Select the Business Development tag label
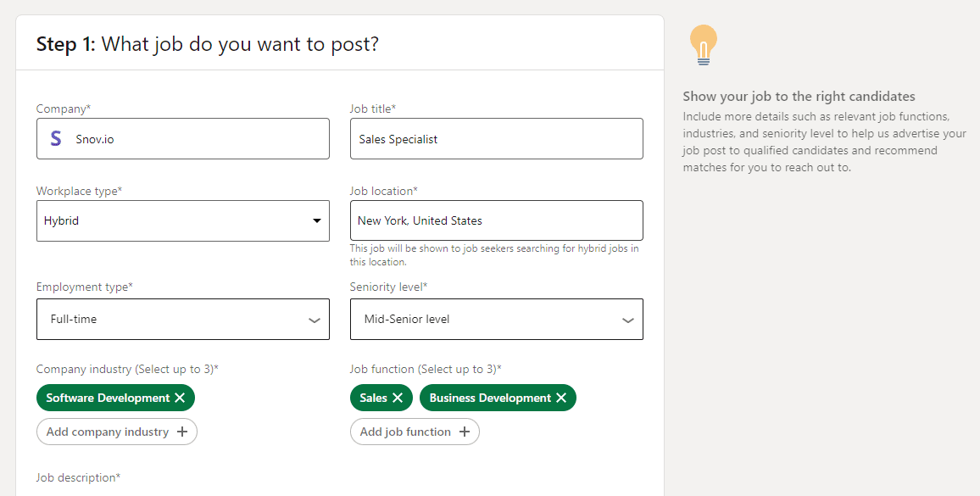 [x=490, y=398]
